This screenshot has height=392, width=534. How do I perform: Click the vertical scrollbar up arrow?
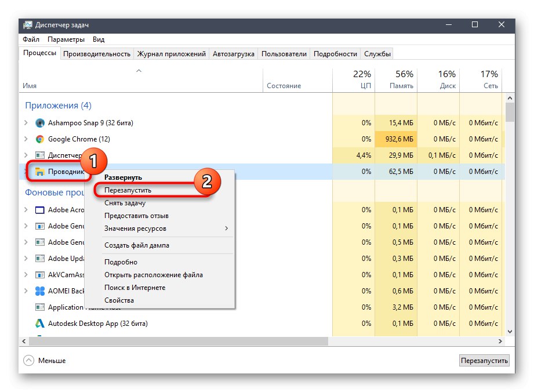510,98
